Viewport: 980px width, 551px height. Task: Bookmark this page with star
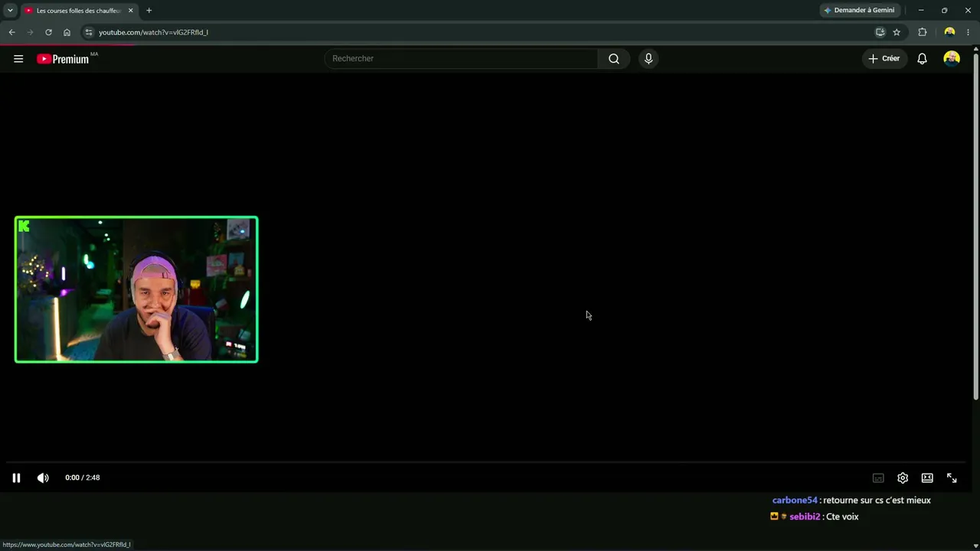pos(897,32)
